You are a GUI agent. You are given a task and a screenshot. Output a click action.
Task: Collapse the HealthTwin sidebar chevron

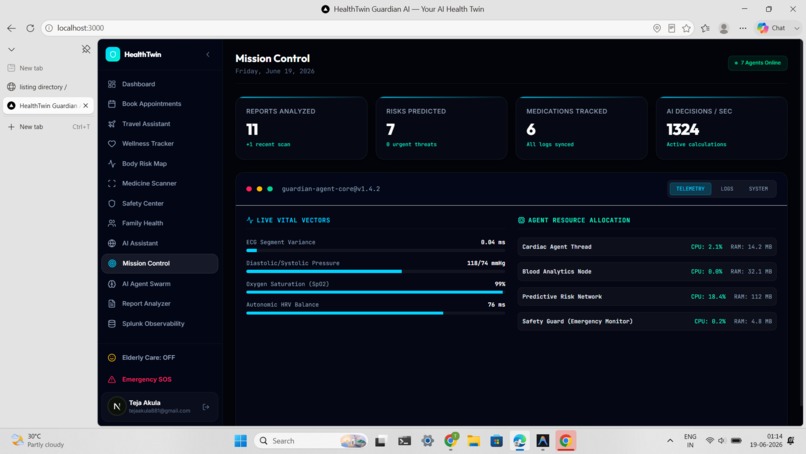208,55
